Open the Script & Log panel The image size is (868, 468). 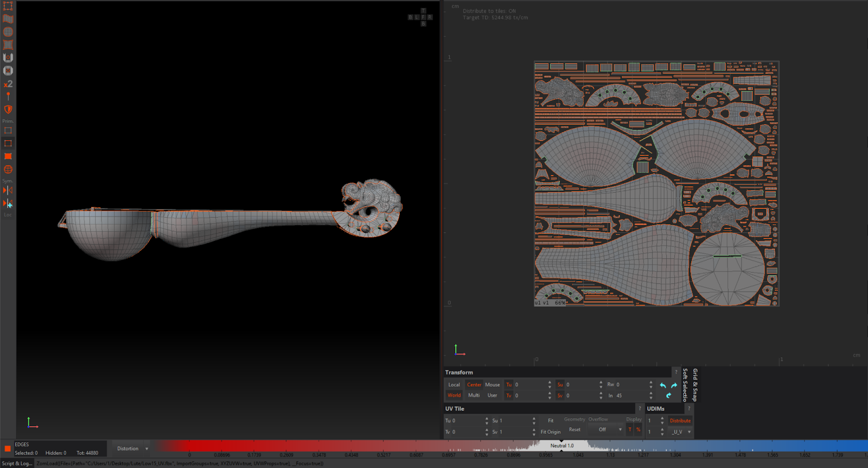[17, 464]
